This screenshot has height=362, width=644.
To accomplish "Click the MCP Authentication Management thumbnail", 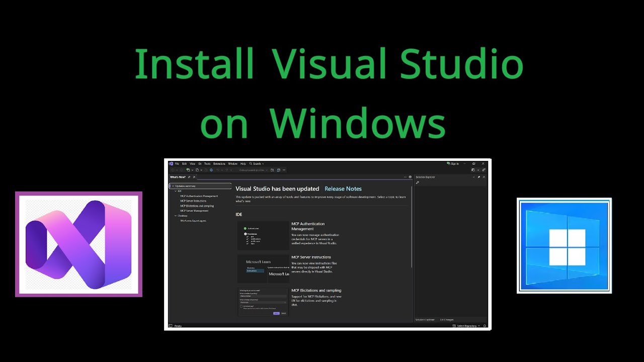I will pos(263,236).
